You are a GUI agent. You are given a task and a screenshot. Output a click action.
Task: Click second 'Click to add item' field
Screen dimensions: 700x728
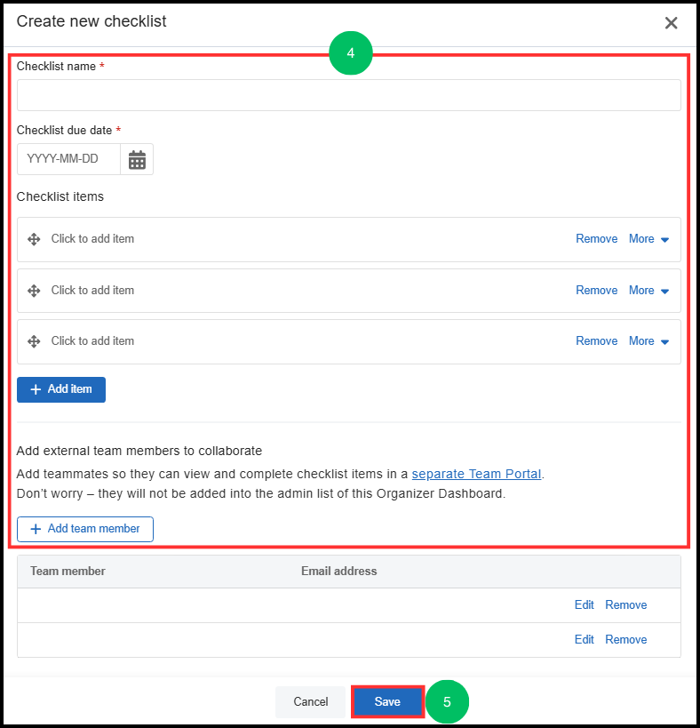click(x=92, y=290)
